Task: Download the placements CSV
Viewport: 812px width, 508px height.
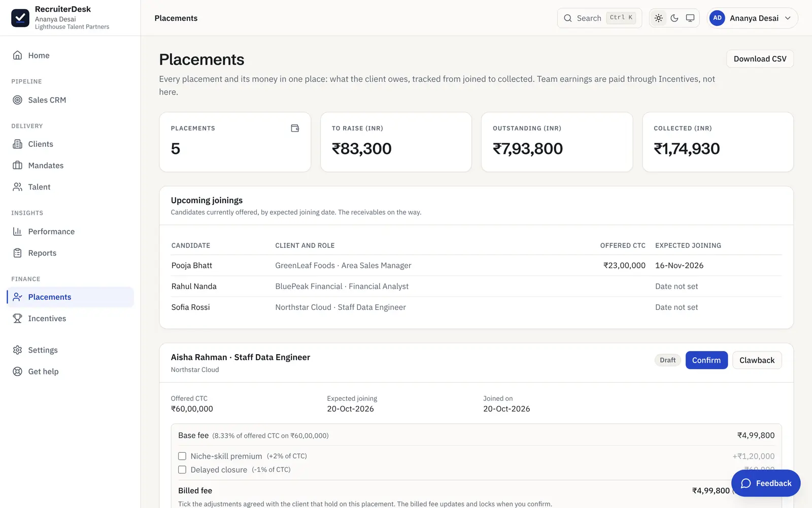Action: pos(760,59)
